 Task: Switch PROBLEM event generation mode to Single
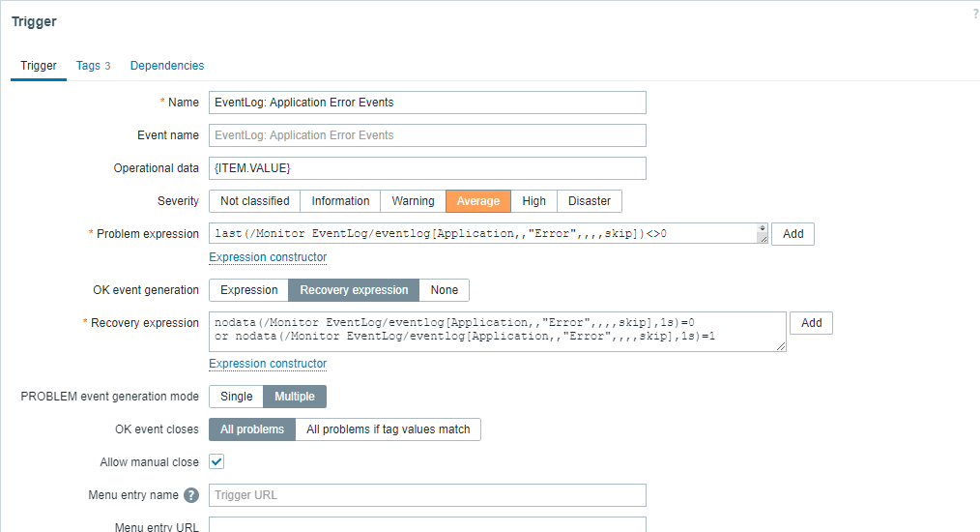pos(236,397)
